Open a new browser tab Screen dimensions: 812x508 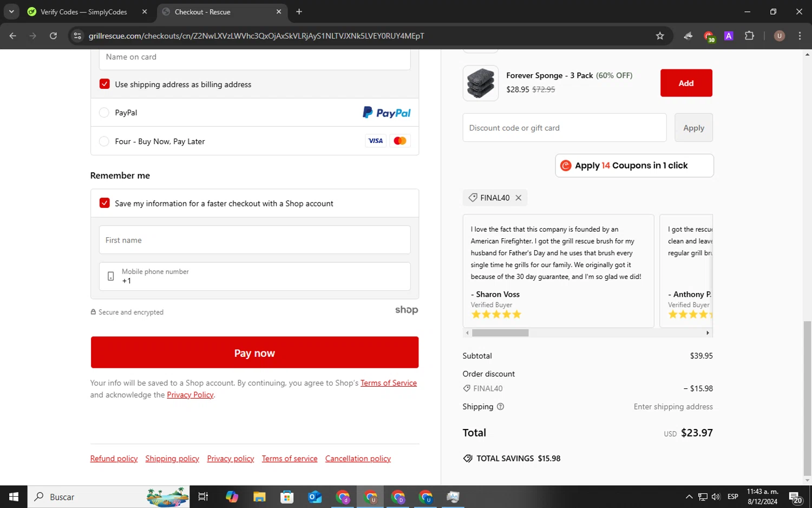click(299, 11)
